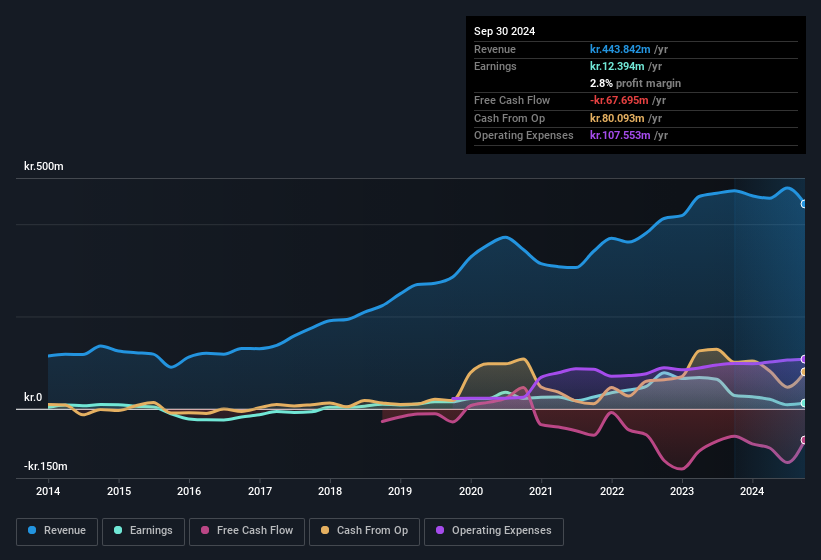Click the pink Free Cash Flow endpoint marker
The height and width of the screenshot is (560, 821).
[804, 440]
